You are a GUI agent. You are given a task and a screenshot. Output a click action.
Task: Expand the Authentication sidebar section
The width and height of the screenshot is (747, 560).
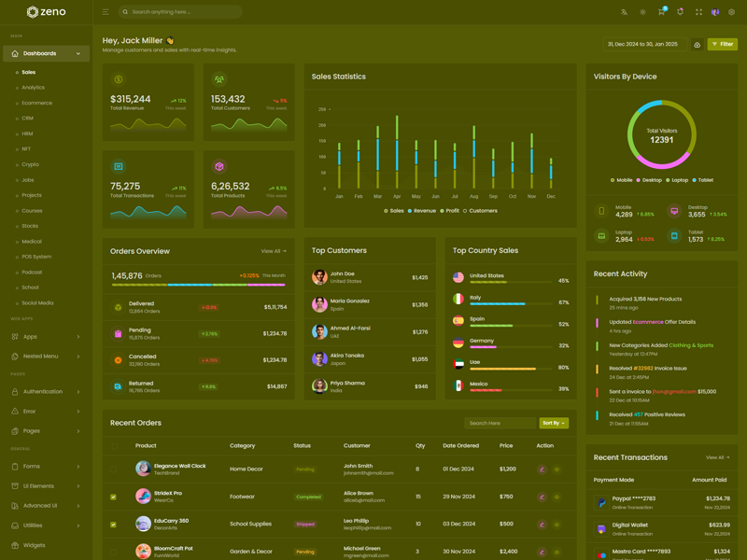click(x=47, y=392)
